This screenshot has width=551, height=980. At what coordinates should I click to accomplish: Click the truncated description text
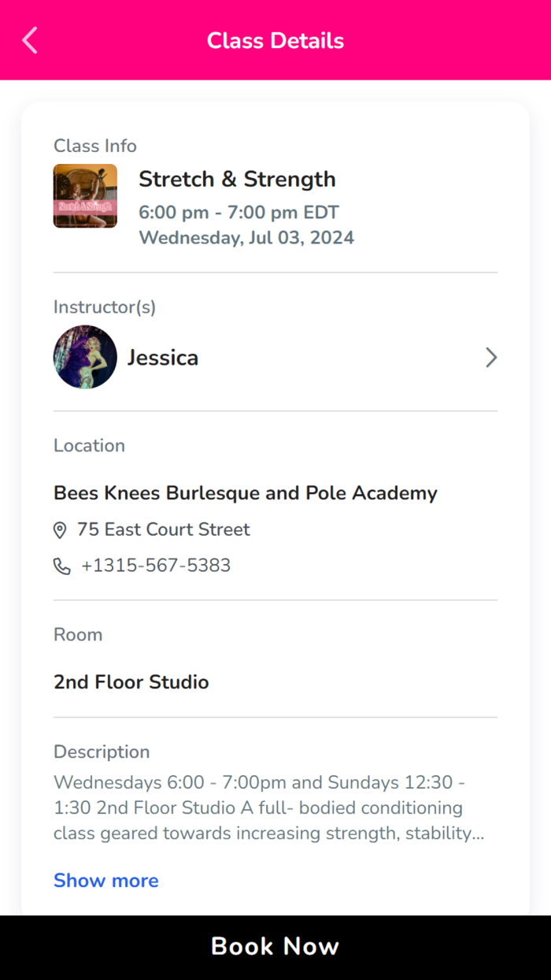point(268,807)
